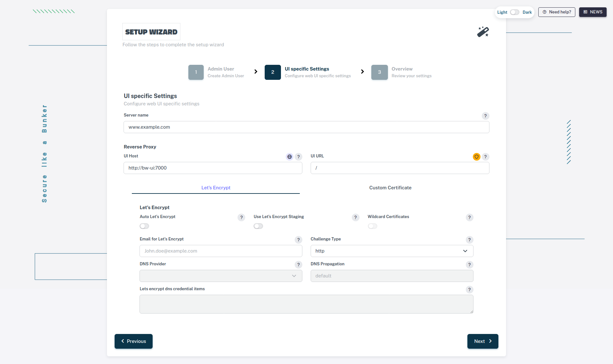Click the orange shield icon beside UI URL
This screenshot has width=613, height=364.
click(476, 157)
